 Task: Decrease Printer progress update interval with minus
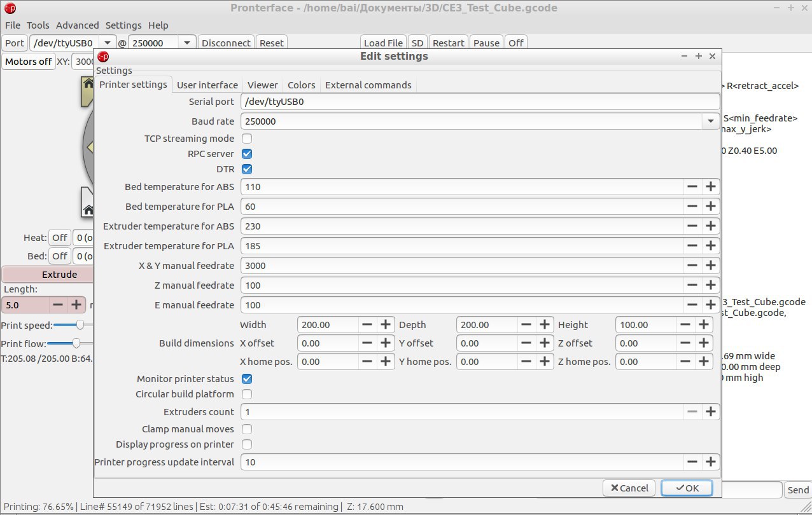692,462
